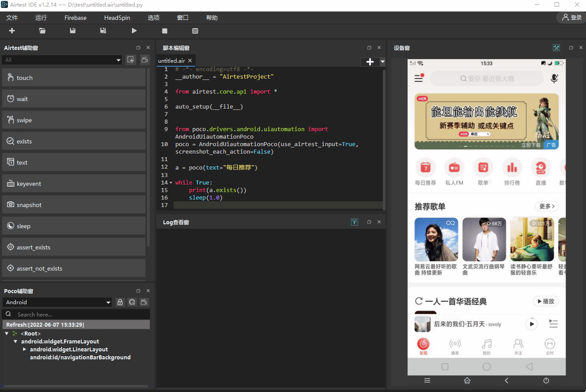Tap the microphone icon on device screen

pos(554,79)
